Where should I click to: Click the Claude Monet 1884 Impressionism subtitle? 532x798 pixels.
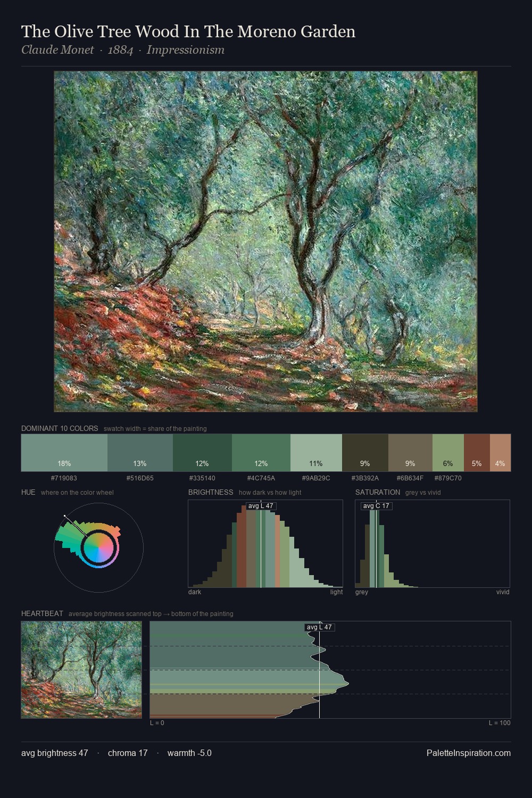point(123,50)
